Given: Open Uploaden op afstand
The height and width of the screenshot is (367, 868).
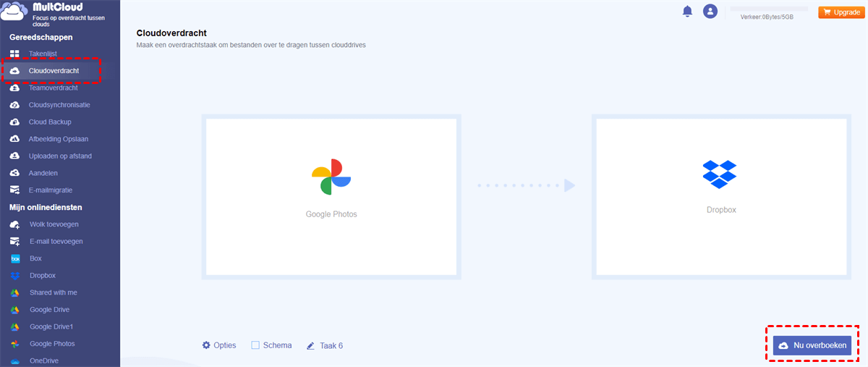Looking at the screenshot, I should pyautogui.click(x=60, y=156).
